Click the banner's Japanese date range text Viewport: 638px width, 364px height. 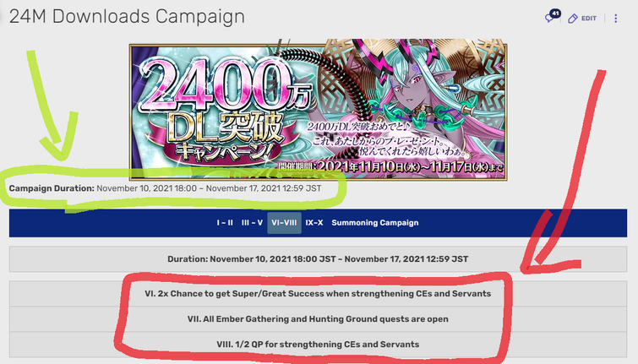coord(391,167)
